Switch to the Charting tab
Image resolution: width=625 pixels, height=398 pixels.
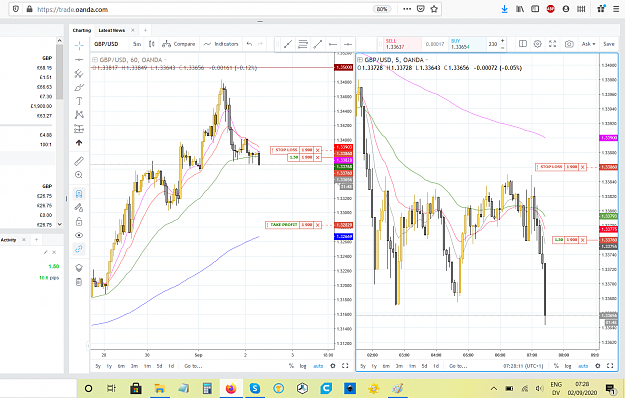point(82,30)
